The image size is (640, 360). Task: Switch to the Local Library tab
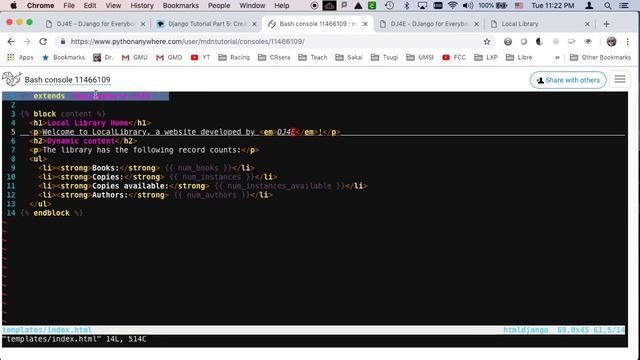pyautogui.click(x=540, y=24)
